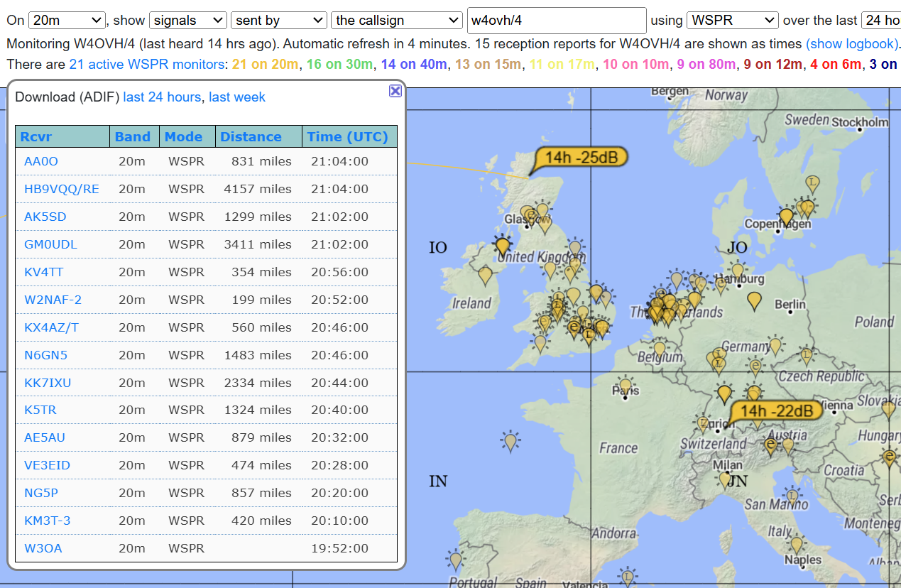901x588 pixels.
Task: Click the monitor marker in western Ireland
Action: point(485,275)
